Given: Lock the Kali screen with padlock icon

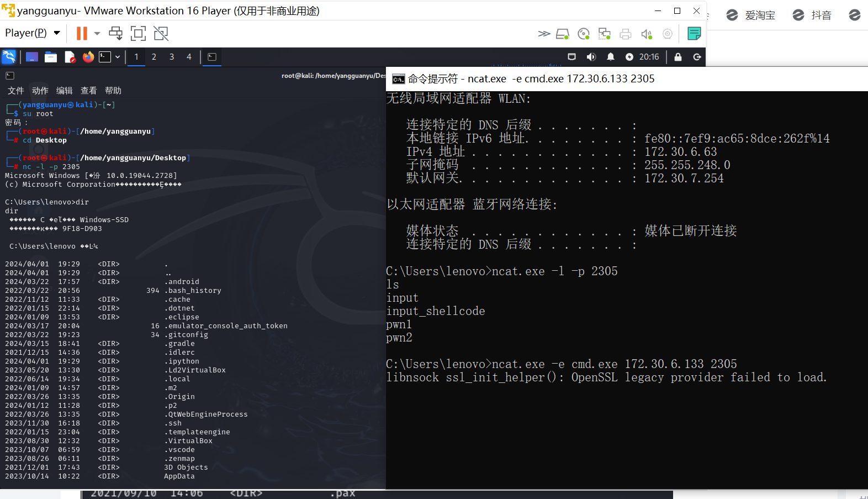Looking at the screenshot, I should pos(678,57).
